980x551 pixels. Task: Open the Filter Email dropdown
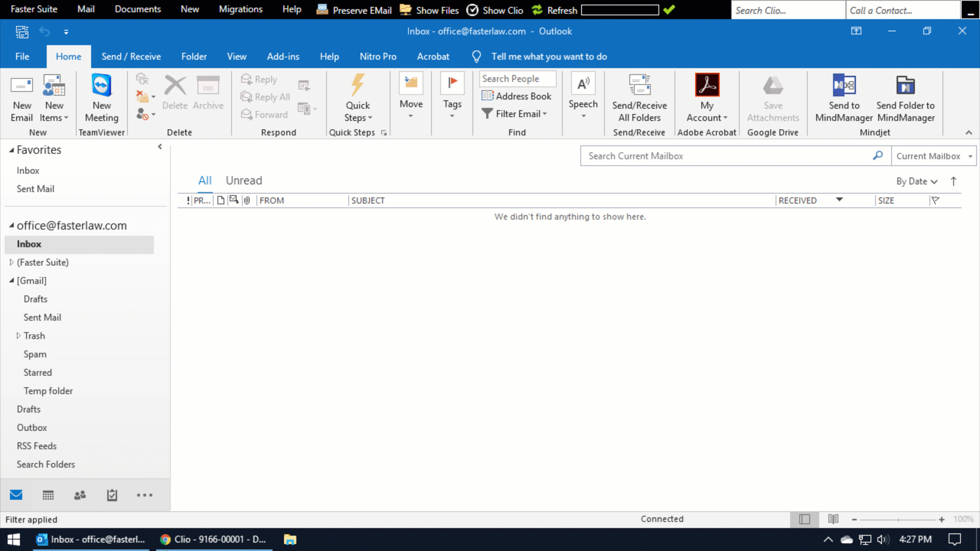point(514,114)
